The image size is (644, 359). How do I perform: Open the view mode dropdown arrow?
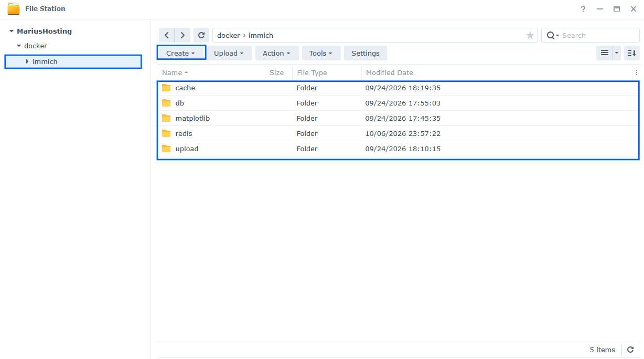tap(617, 53)
